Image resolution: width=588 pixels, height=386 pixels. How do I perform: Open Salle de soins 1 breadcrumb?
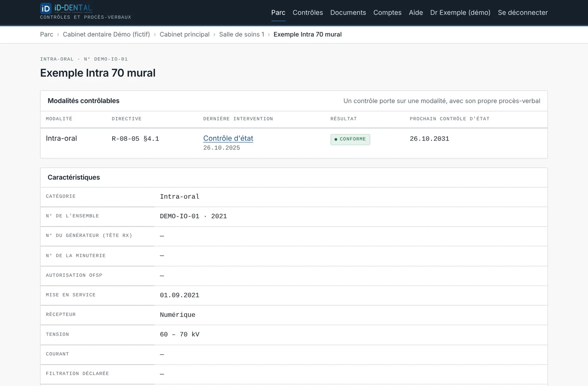click(241, 34)
